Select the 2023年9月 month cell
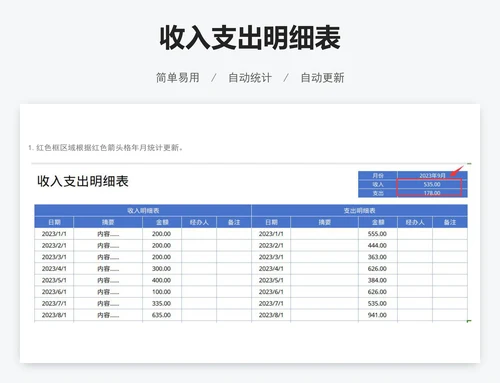Viewport: 500px width, 383px height. [432, 175]
